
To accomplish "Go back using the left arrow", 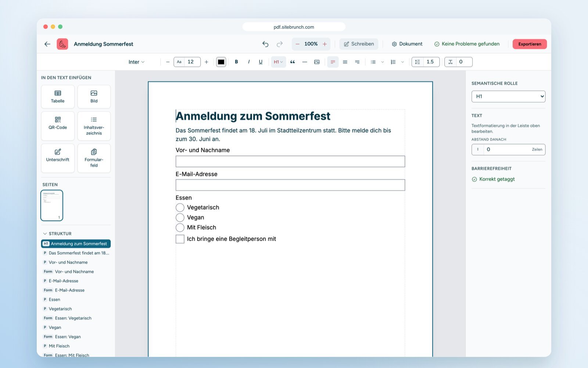I will point(47,44).
